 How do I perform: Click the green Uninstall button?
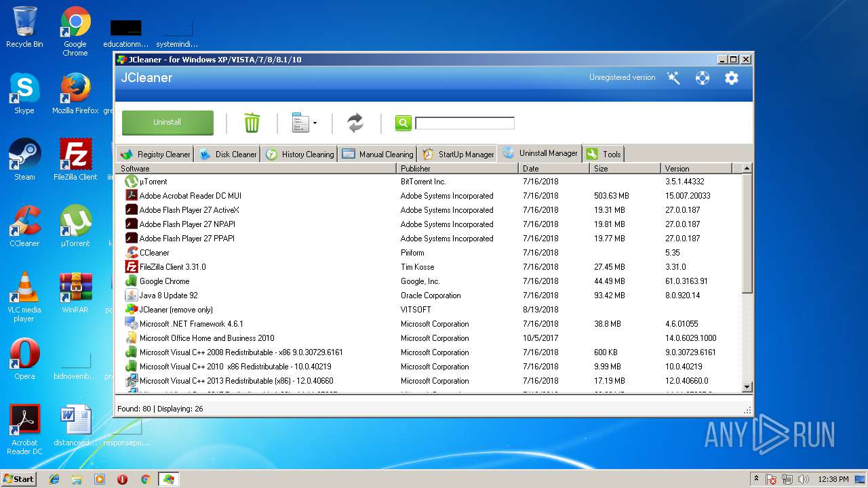(167, 123)
